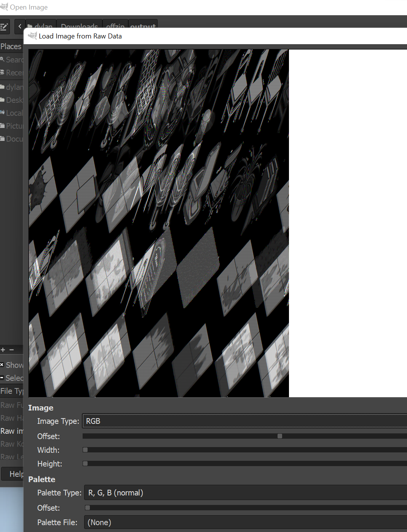Click the back navigation arrow
This screenshot has height=532, width=407.
pyautogui.click(x=19, y=26)
